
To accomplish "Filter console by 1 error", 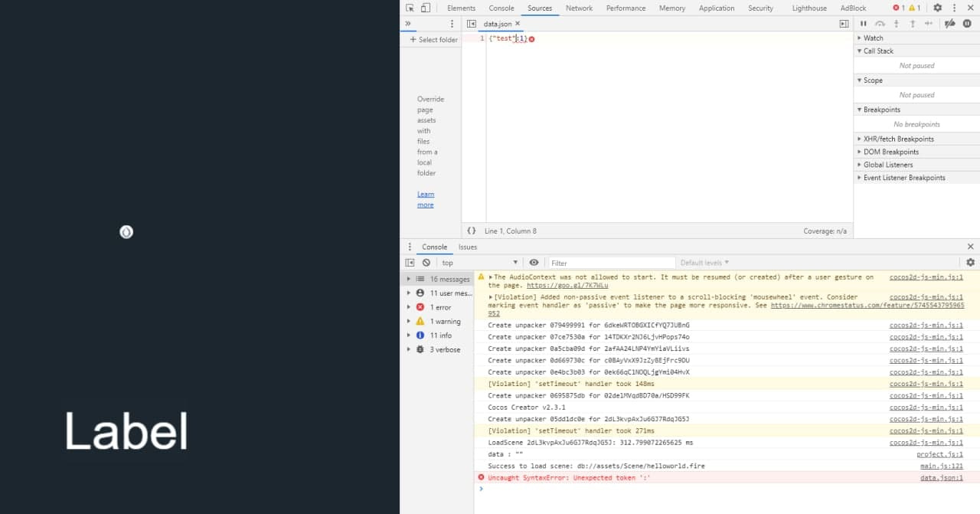I will click(x=438, y=307).
